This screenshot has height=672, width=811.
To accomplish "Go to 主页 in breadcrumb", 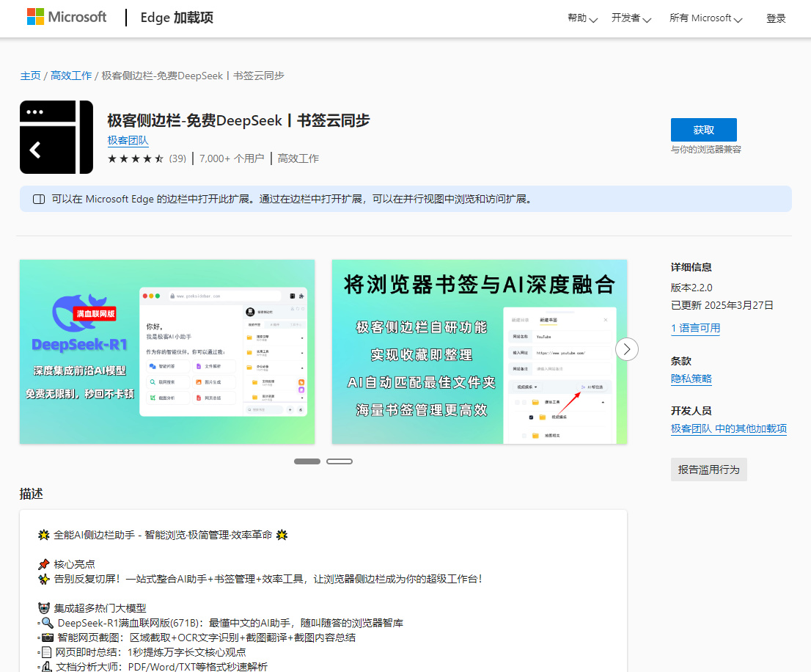I will tap(30, 76).
